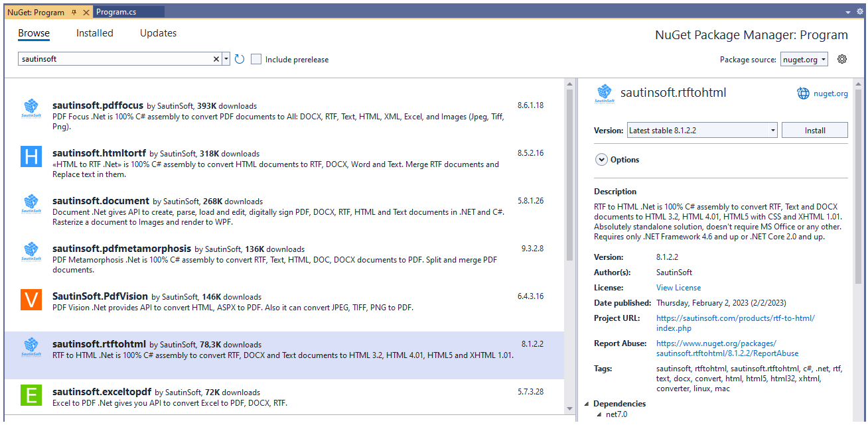
Task: Click the sautinsoft.htmltortf H icon
Action: [x=31, y=156]
